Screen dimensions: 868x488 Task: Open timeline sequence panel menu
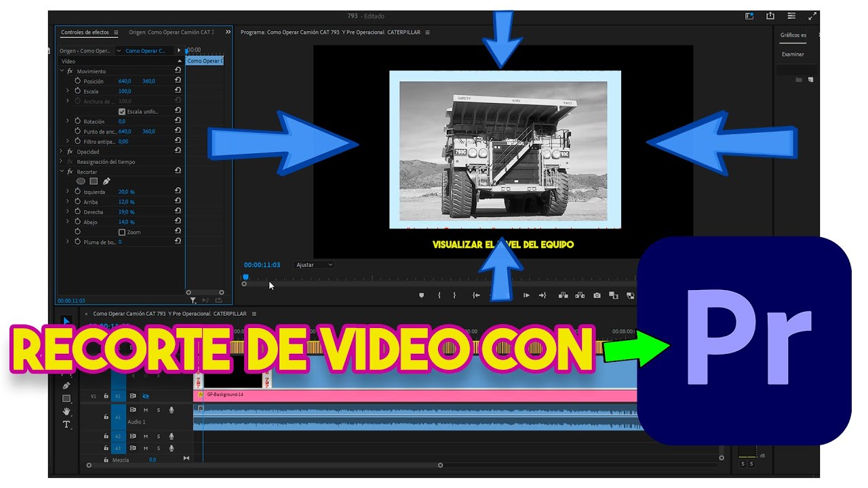tap(254, 314)
